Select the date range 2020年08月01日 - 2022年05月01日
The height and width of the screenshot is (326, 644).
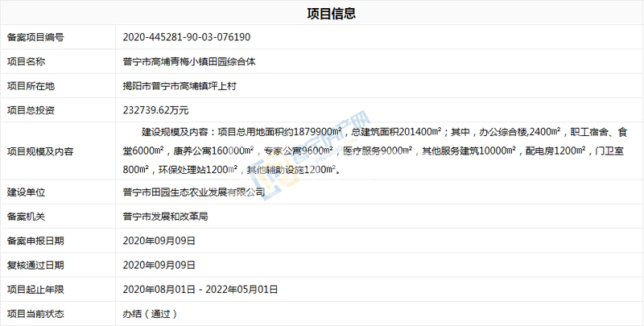tap(200, 288)
